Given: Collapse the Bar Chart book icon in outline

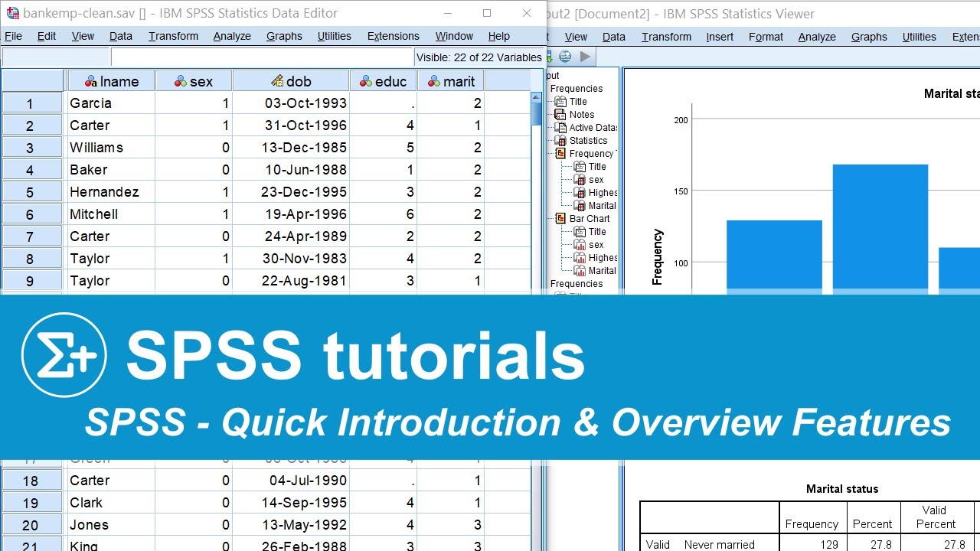Looking at the screenshot, I should (x=560, y=219).
